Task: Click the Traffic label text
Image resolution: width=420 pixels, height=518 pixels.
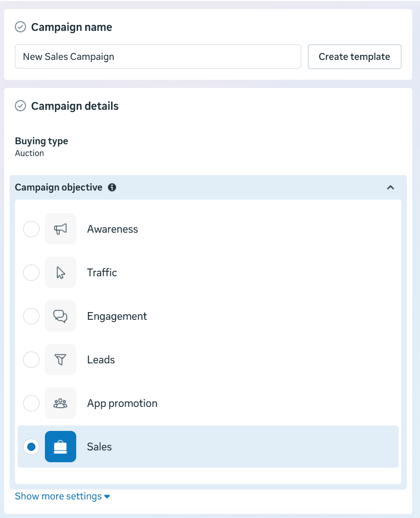Action: [x=102, y=273]
